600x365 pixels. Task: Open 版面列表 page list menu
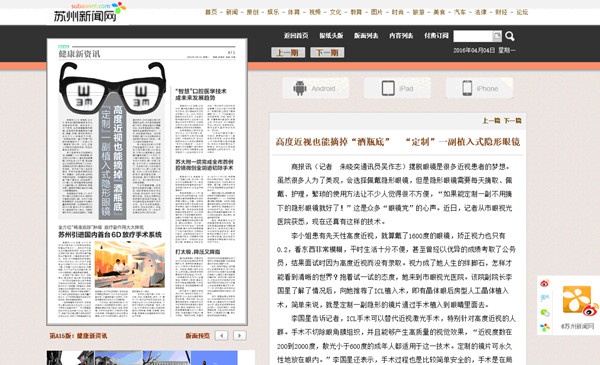point(366,36)
